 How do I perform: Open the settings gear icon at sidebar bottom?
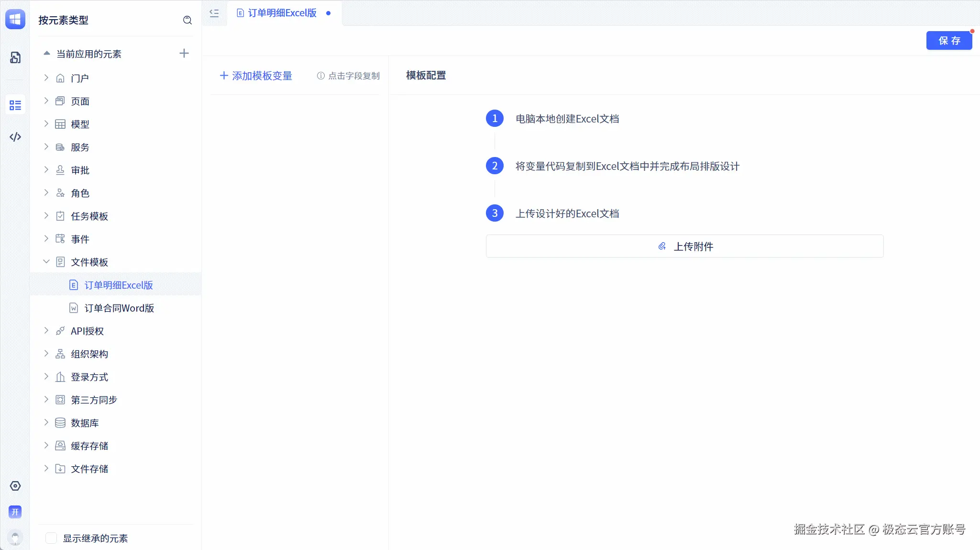[x=15, y=486]
